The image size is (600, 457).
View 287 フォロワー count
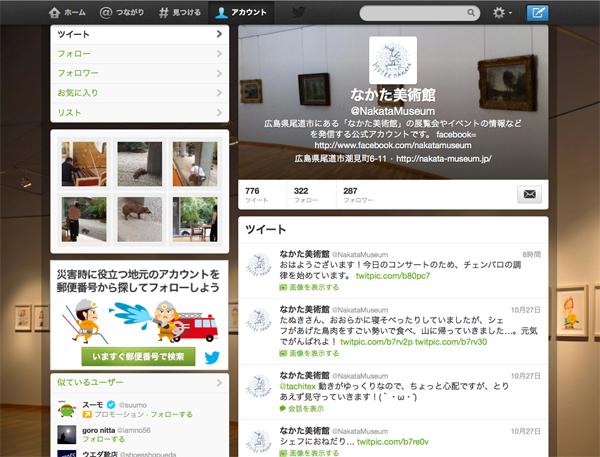[358, 194]
